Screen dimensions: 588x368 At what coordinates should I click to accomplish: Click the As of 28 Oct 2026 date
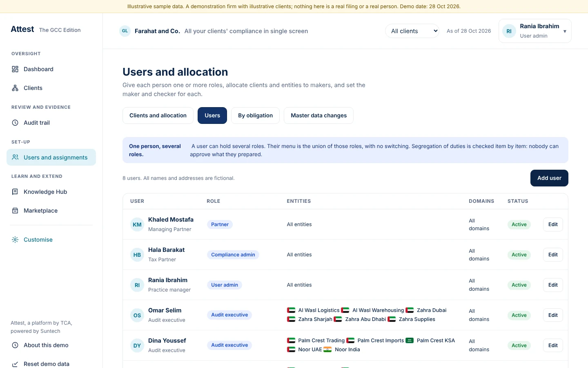[469, 31]
